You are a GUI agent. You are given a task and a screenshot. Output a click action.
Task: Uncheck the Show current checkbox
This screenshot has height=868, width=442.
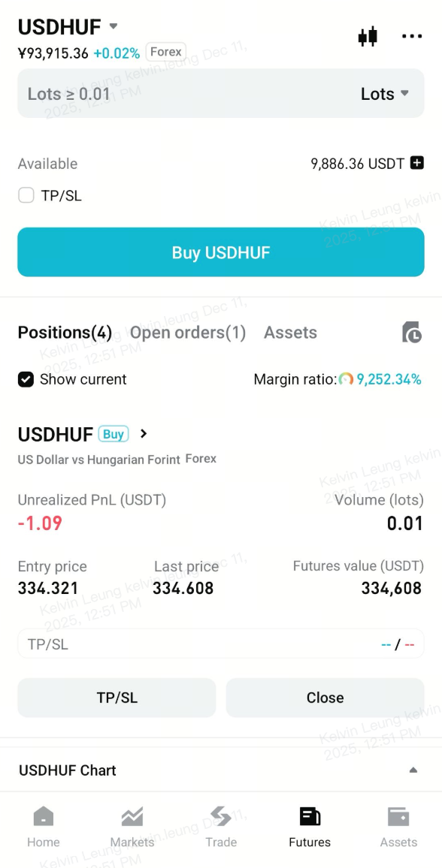pyautogui.click(x=26, y=379)
